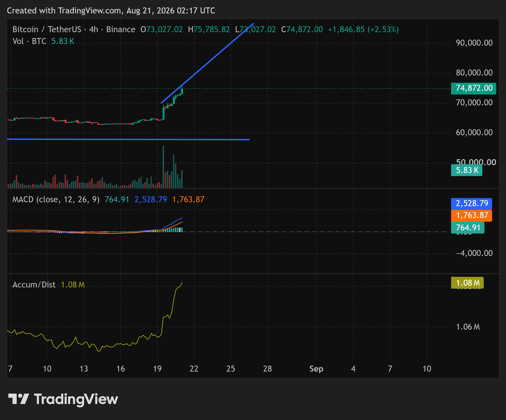Click the 19 date label on time axis
The image size is (506, 420).
[157, 369]
